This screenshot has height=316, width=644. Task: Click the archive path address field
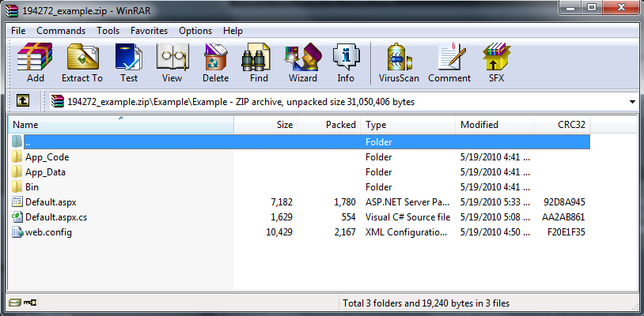click(344, 102)
